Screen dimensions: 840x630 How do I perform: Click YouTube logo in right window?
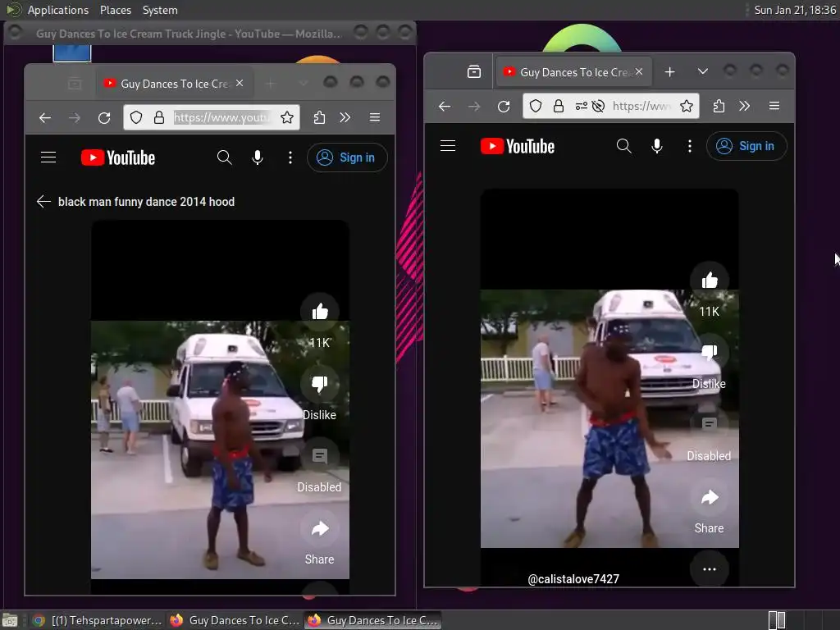[518, 146]
